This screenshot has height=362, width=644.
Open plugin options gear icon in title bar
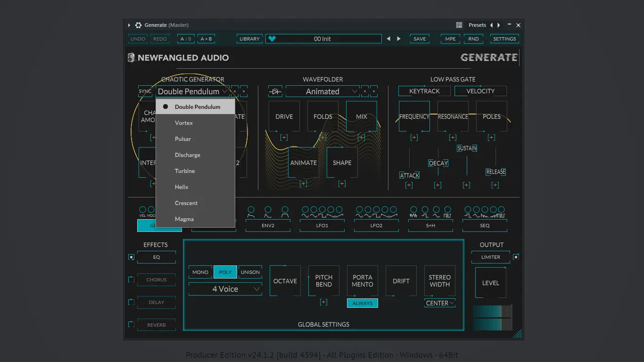(138, 25)
